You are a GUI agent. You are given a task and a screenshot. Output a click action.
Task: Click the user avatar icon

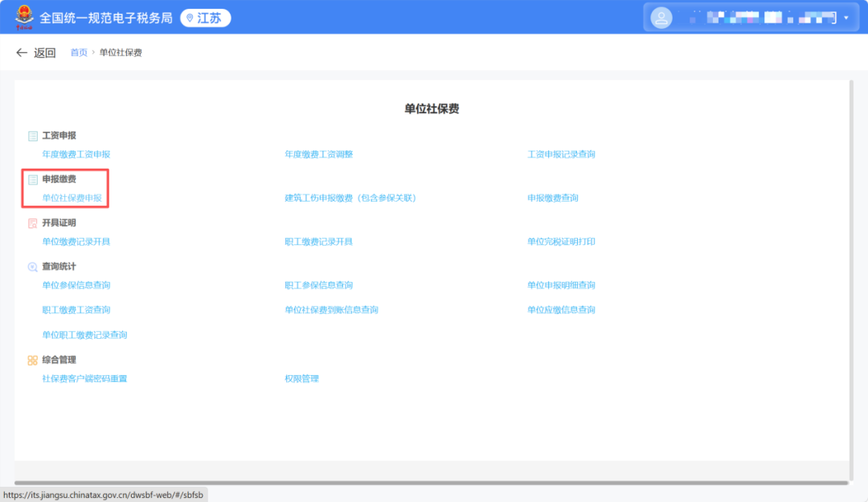pyautogui.click(x=661, y=18)
